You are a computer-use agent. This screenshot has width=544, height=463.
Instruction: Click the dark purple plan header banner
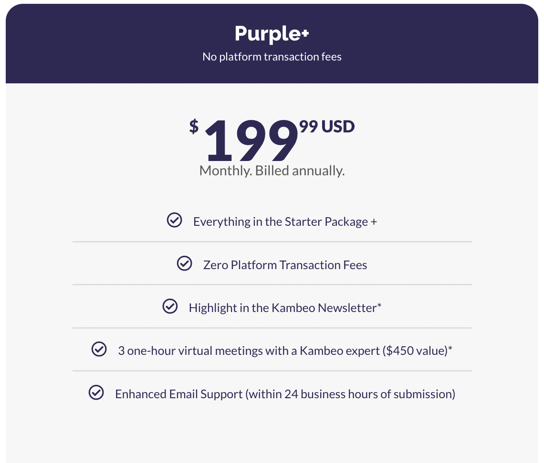click(272, 43)
